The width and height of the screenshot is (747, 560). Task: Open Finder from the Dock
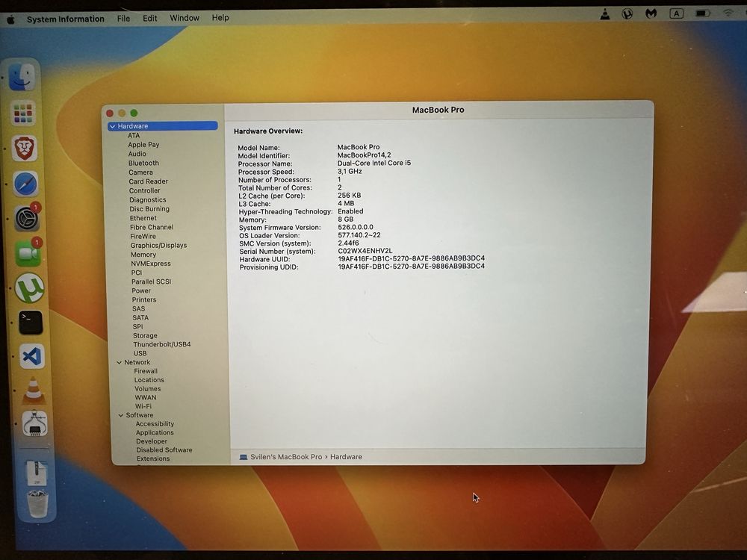click(22, 77)
